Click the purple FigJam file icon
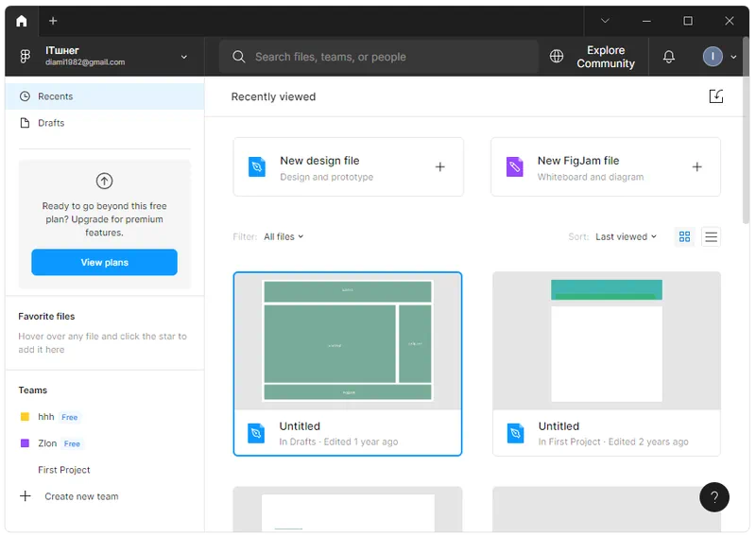This screenshot has height=537, width=756. click(514, 167)
